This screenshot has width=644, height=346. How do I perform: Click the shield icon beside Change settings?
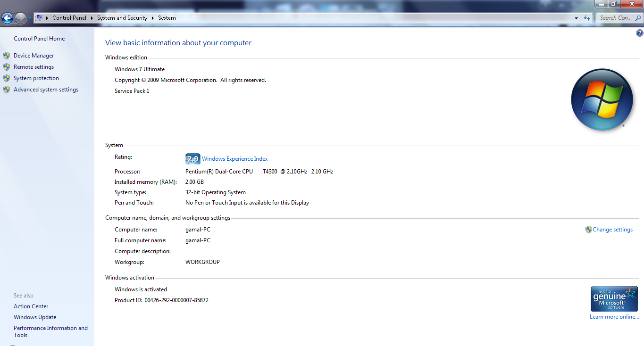click(x=588, y=230)
